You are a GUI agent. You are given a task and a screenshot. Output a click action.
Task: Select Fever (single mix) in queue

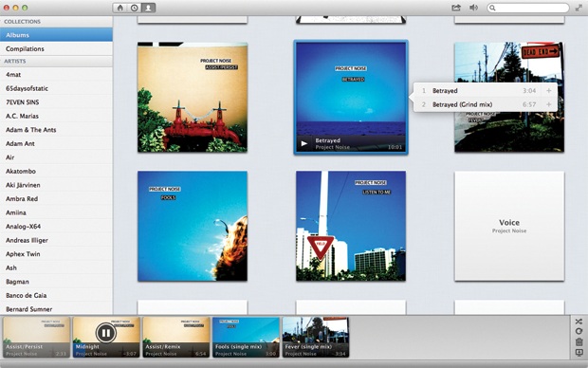click(316, 337)
